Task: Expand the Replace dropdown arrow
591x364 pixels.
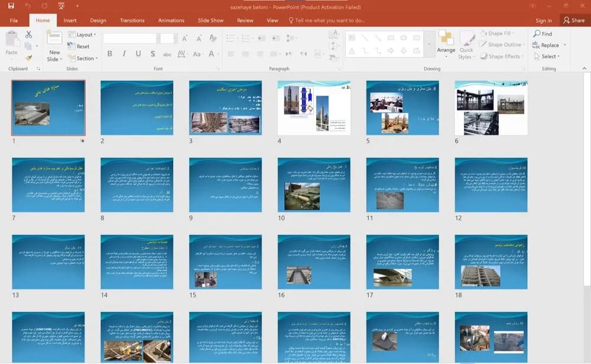Action: pyautogui.click(x=564, y=45)
